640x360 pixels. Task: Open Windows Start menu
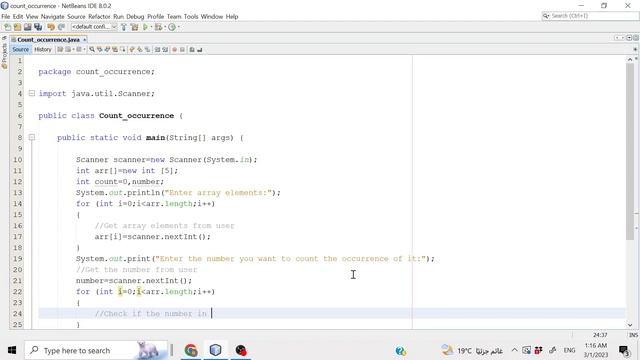pyautogui.click(x=12, y=350)
